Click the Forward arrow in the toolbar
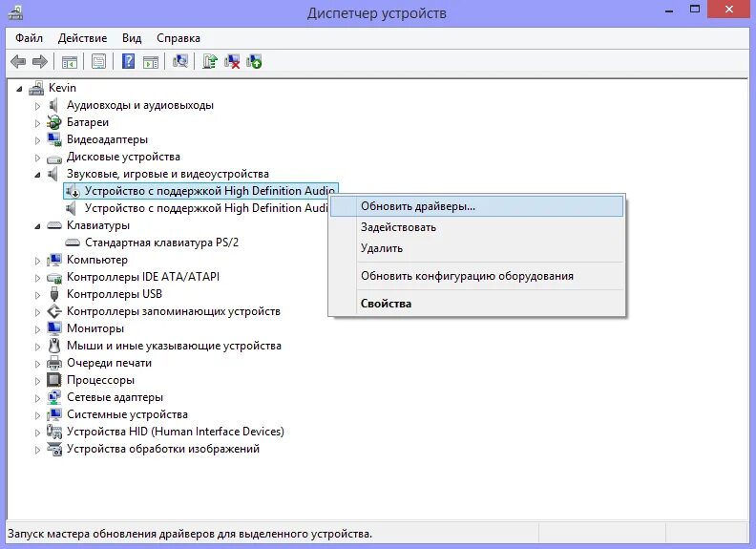This screenshot has width=756, height=549. point(39,62)
